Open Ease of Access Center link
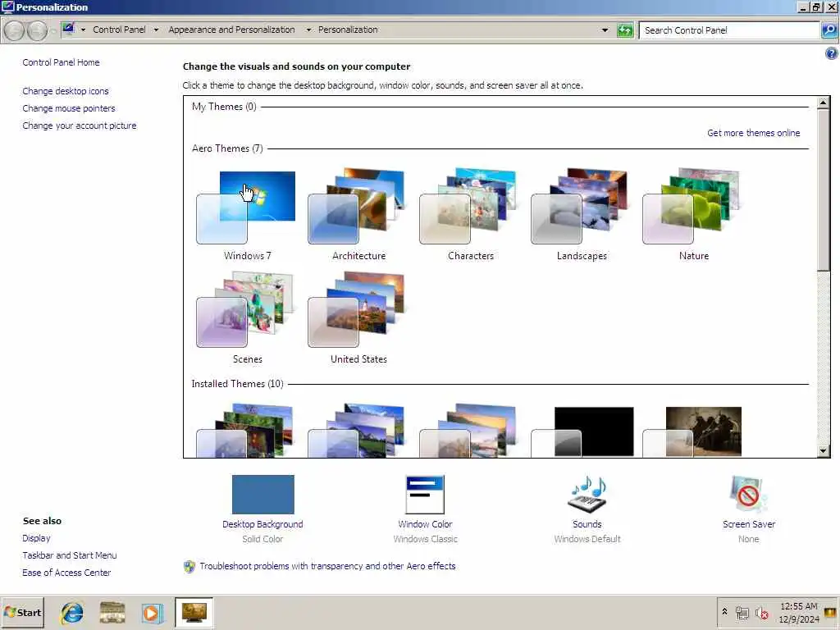The image size is (840, 630). [x=66, y=572]
